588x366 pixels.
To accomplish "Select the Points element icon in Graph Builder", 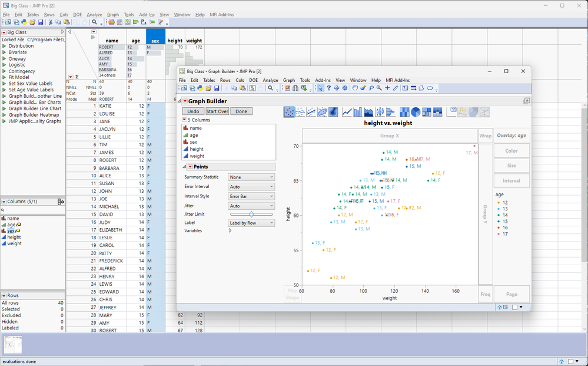I will (x=289, y=112).
